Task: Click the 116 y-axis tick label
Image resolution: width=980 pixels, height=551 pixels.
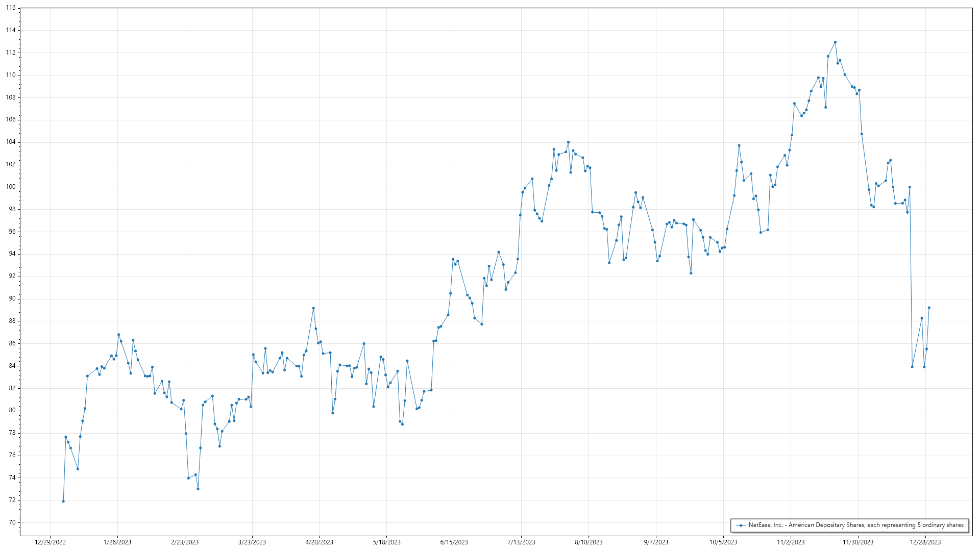Action: point(11,8)
